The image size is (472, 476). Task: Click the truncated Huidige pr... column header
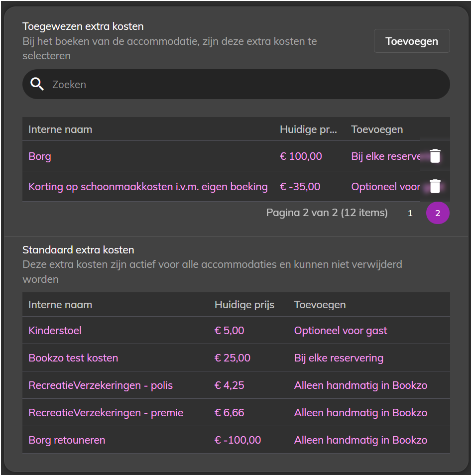point(308,129)
